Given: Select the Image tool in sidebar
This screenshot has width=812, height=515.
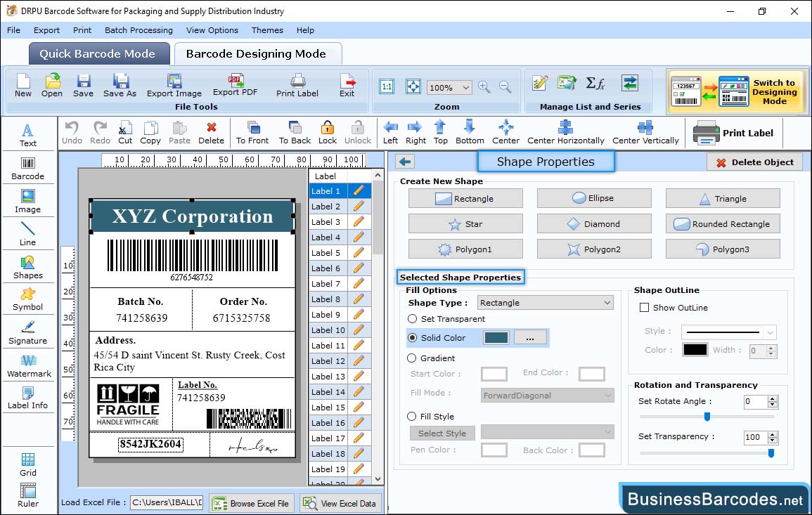Looking at the screenshot, I should [28, 202].
